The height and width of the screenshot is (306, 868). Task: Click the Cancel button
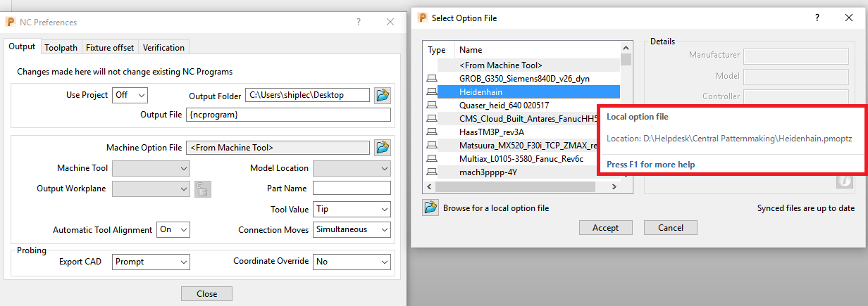[670, 227]
